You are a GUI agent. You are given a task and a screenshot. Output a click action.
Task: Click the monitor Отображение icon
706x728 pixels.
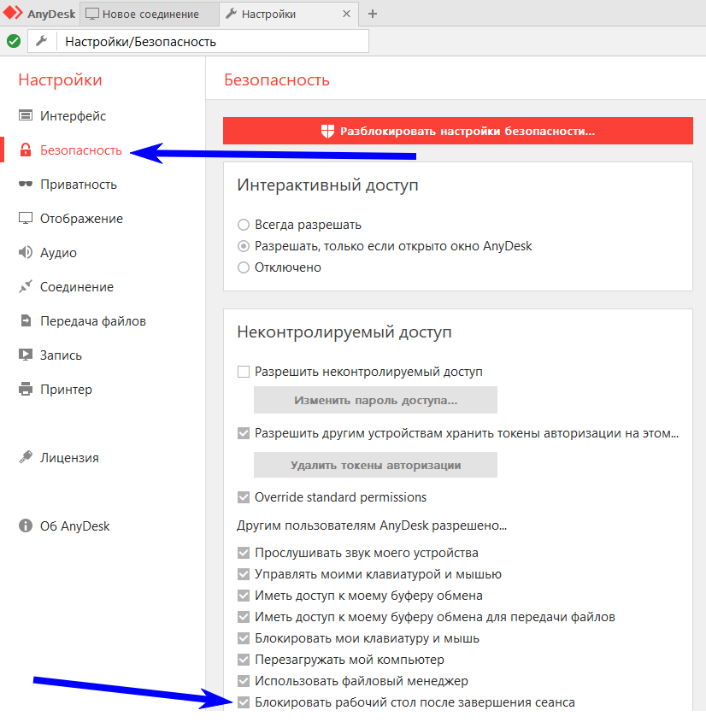pos(26,218)
